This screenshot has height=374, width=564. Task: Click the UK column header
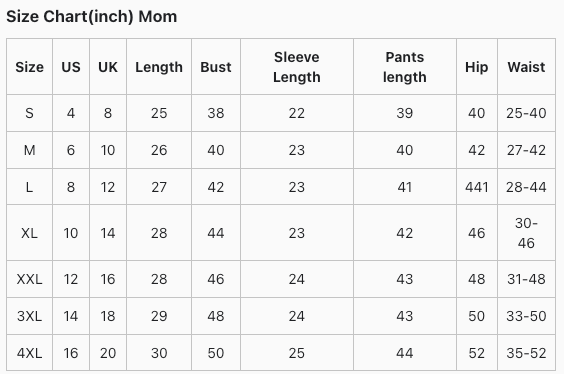pos(108,67)
